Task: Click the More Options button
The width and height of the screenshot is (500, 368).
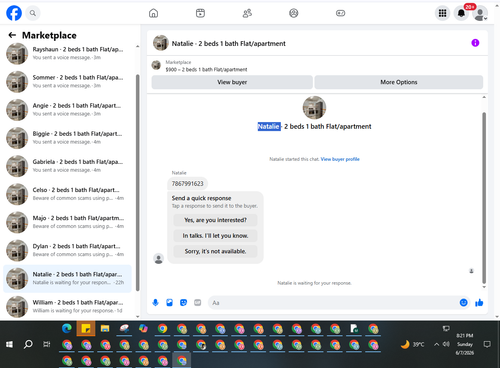Action: [399, 82]
